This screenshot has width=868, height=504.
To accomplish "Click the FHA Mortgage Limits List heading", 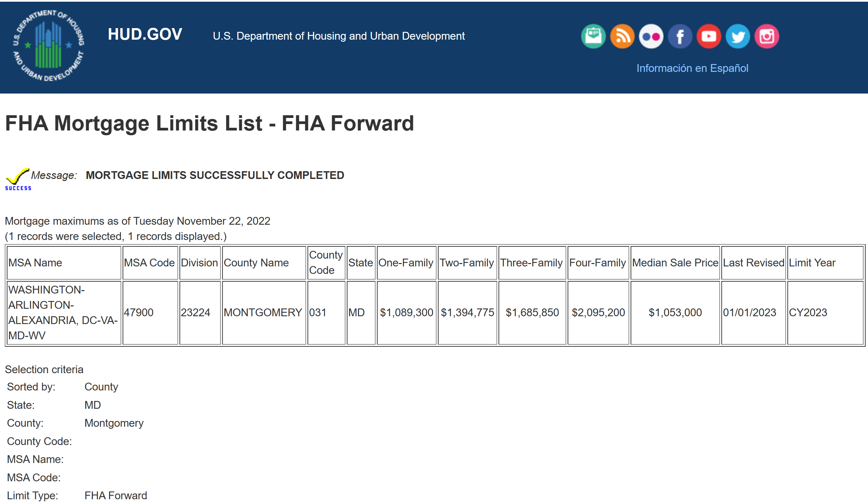I will 209,123.
